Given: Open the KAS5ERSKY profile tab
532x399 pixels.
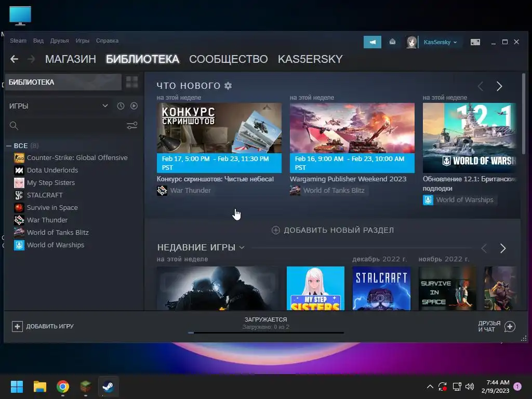Looking at the screenshot, I should coord(310,59).
